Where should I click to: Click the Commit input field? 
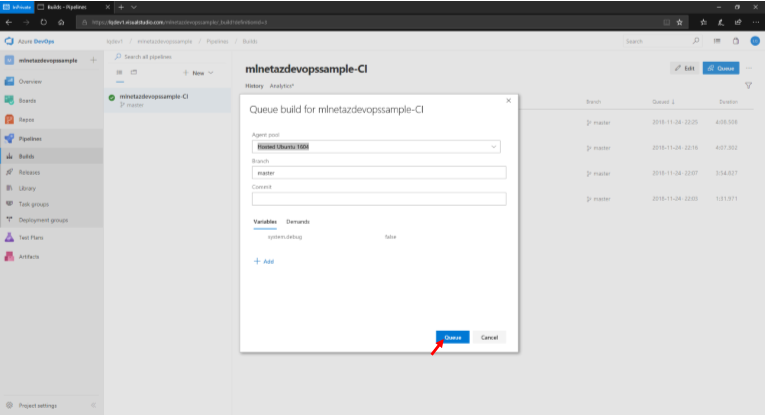click(379, 198)
